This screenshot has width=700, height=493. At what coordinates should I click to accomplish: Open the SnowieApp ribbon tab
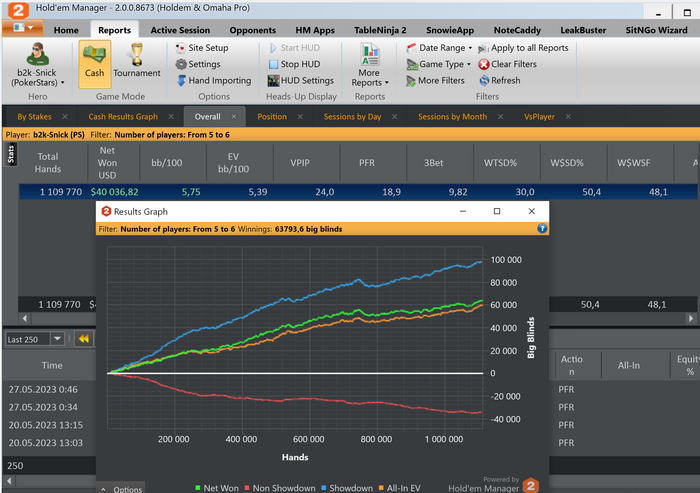point(450,30)
